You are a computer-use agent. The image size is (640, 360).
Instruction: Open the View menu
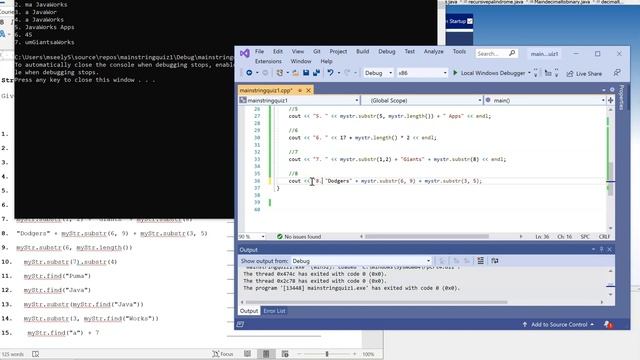(298, 51)
